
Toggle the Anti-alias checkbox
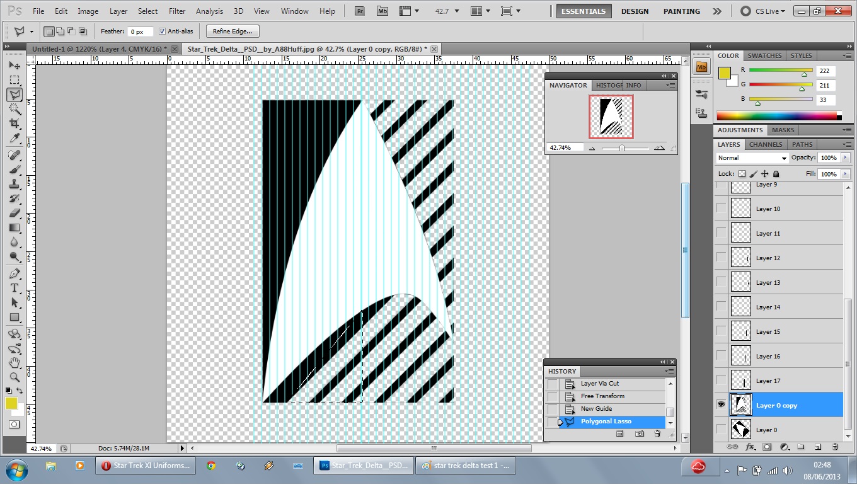click(x=163, y=31)
